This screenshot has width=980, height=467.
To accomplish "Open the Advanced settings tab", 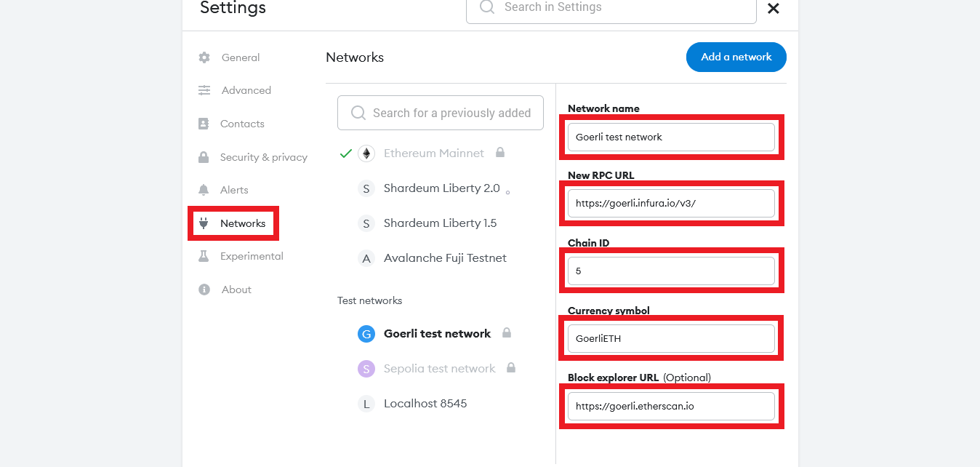I will (246, 90).
